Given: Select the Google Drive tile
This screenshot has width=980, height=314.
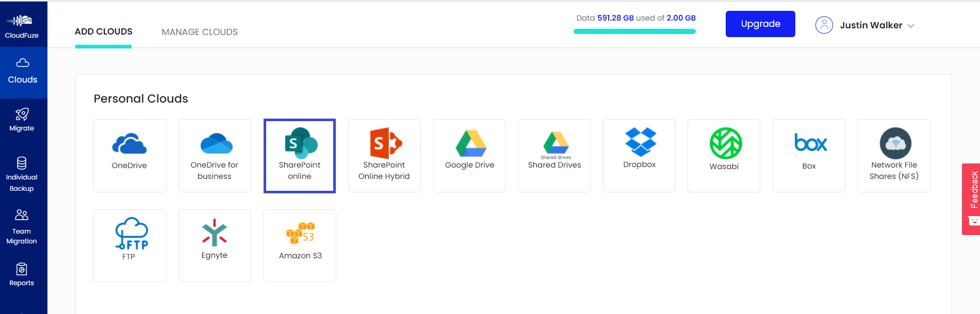Looking at the screenshot, I should coord(469,156).
